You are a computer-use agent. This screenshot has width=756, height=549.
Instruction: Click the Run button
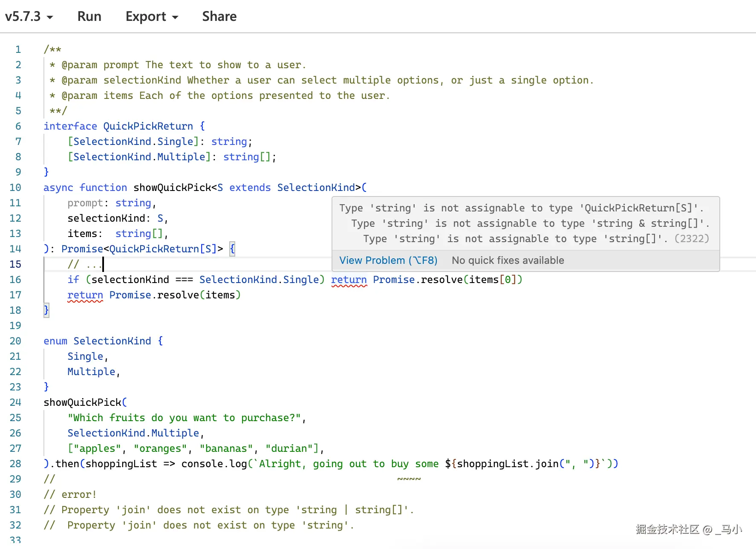point(89,17)
